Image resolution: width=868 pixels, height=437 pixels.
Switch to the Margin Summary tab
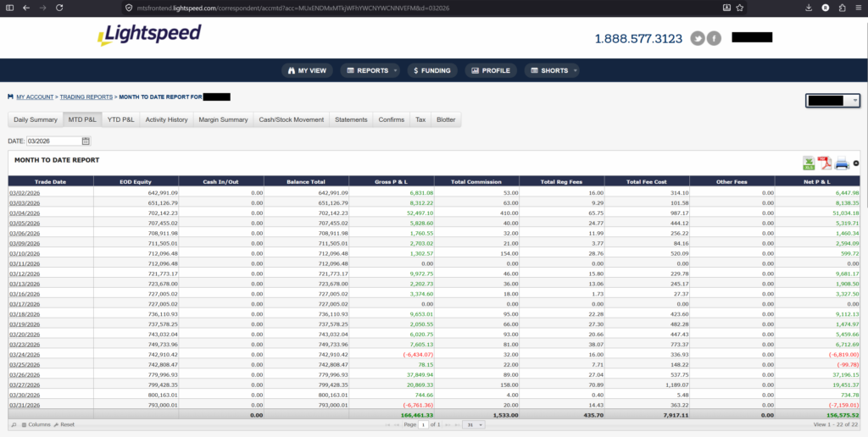pos(223,119)
